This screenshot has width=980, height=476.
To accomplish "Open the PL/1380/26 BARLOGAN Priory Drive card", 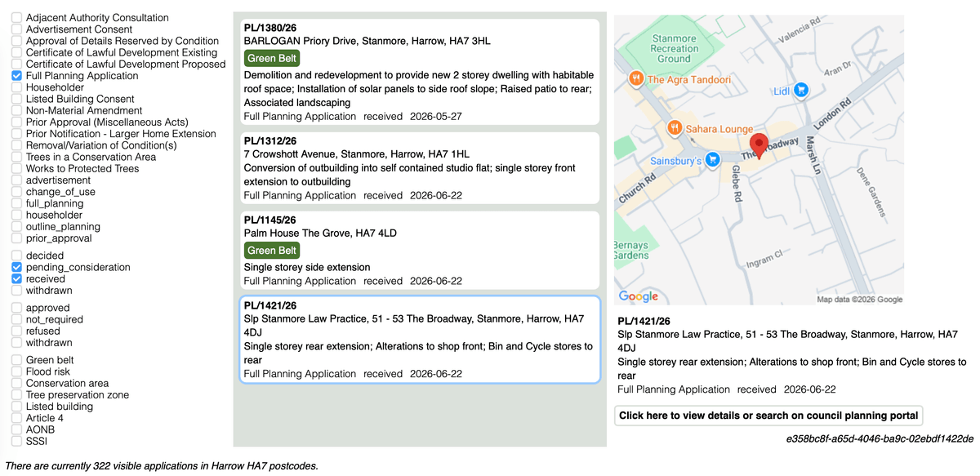I will tap(420, 72).
